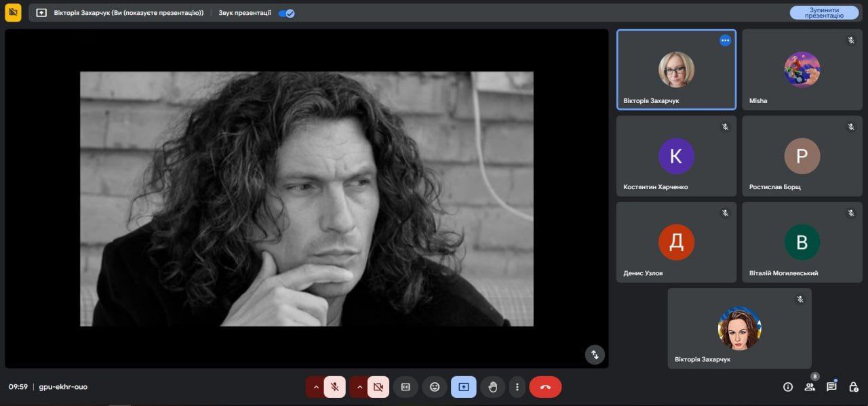Open options on Вікторія Захарчук's highlighted tile
868x406 pixels.
(x=725, y=41)
